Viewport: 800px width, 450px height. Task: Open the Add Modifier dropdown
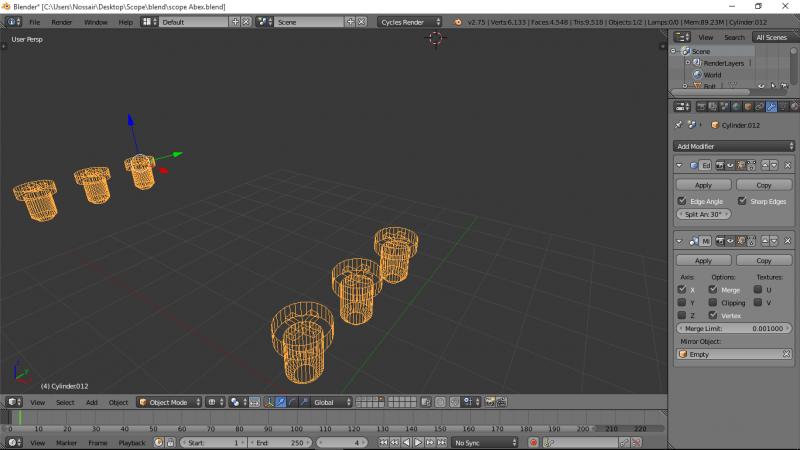coord(734,146)
